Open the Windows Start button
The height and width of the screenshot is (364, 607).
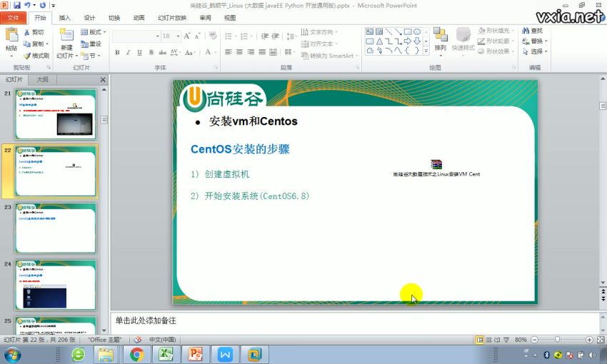[x=12, y=355]
